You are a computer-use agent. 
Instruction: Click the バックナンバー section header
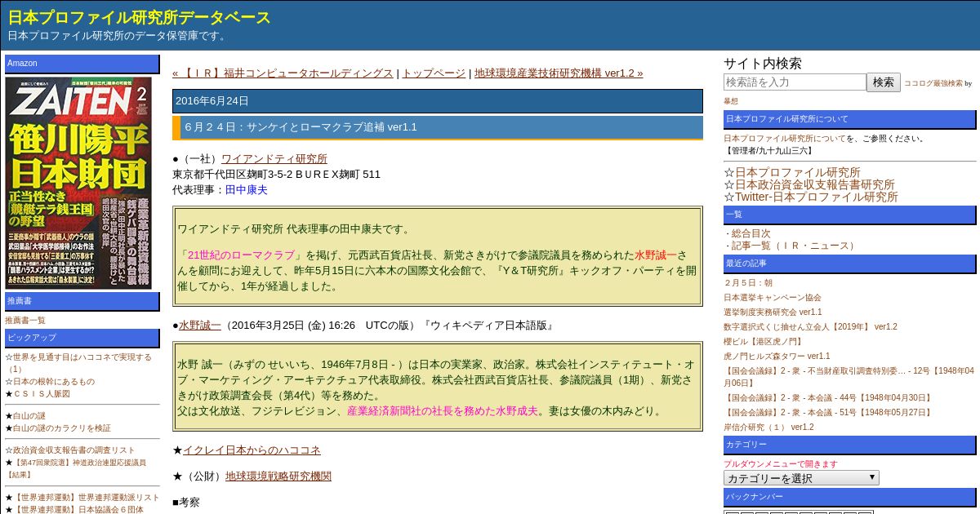pos(850,497)
